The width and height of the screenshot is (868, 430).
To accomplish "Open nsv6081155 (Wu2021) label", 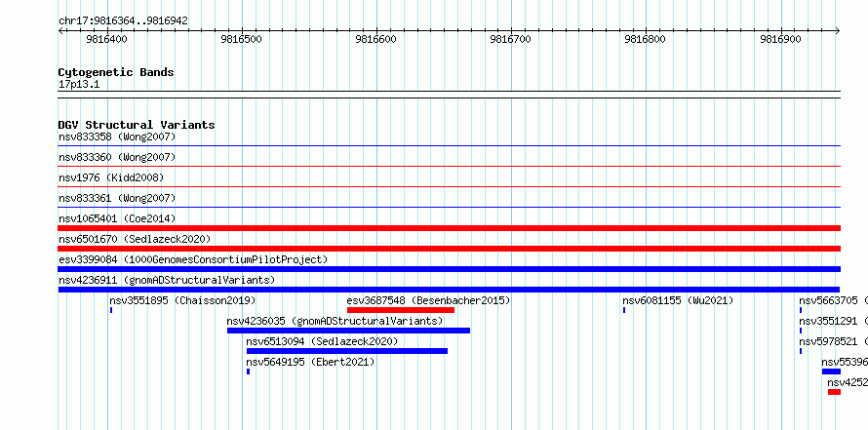I will pyautogui.click(x=678, y=300).
